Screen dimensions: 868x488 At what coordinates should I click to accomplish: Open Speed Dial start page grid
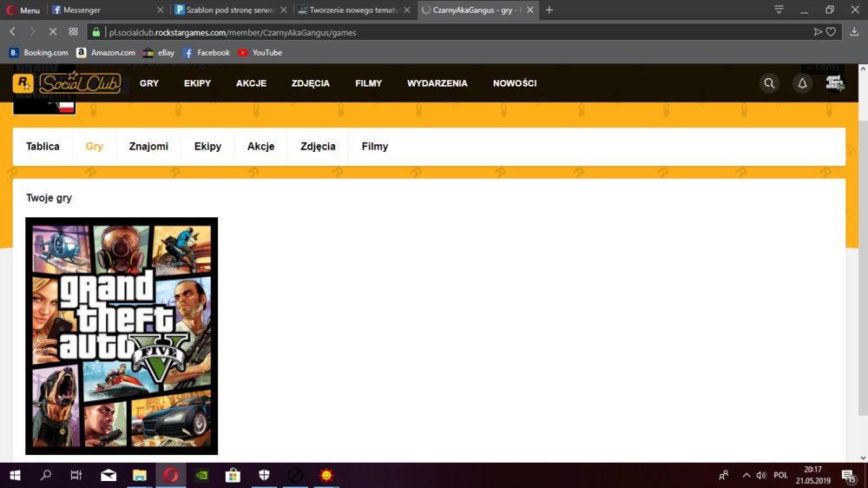(73, 32)
